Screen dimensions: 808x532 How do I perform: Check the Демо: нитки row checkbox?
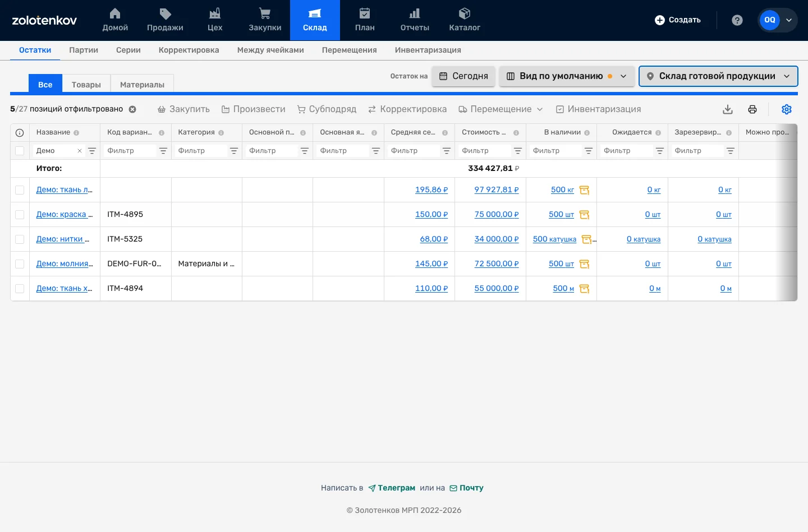tap(20, 239)
